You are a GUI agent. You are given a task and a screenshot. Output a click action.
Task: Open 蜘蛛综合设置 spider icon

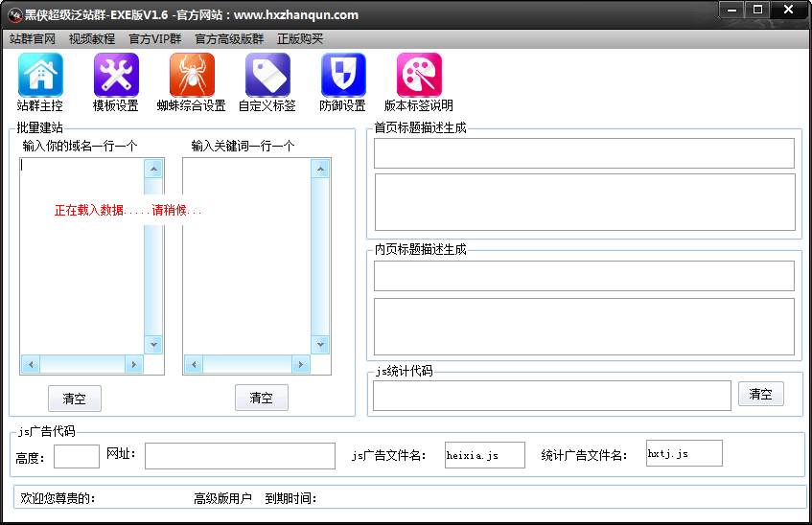(x=192, y=75)
